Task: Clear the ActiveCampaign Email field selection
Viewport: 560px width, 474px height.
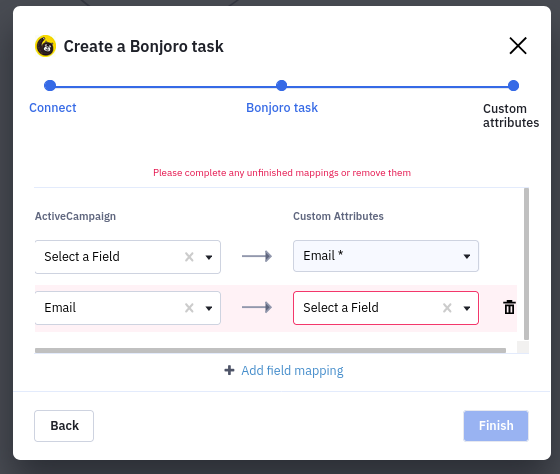Action: [x=189, y=308]
